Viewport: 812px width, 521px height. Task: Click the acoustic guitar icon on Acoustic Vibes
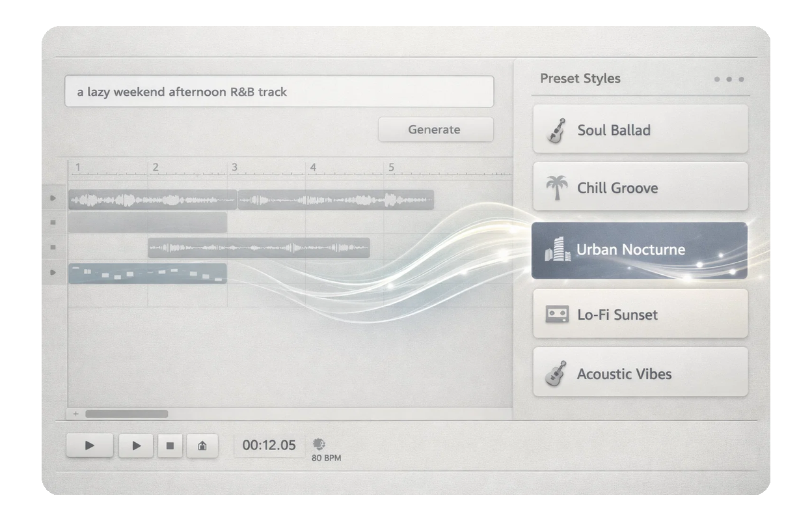pyautogui.click(x=555, y=374)
